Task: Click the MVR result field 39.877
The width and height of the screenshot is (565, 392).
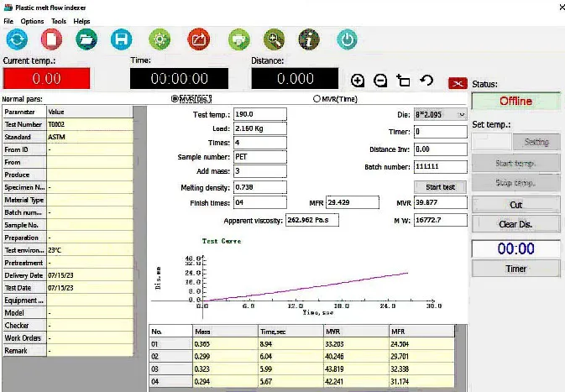Action: pos(441,202)
